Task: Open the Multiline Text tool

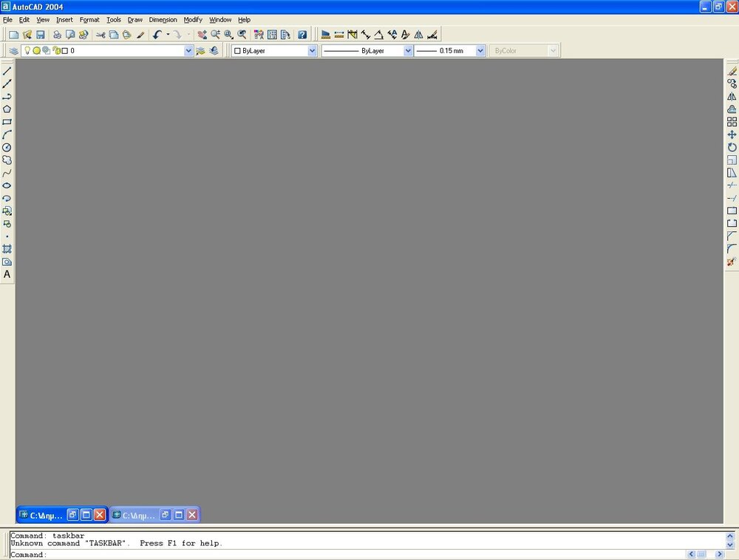Action: (7, 274)
